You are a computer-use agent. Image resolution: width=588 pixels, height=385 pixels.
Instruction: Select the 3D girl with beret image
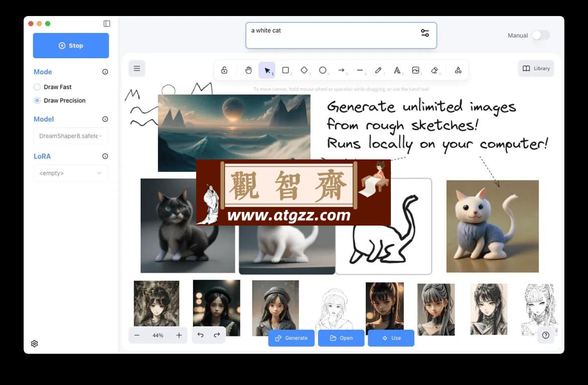(x=275, y=307)
